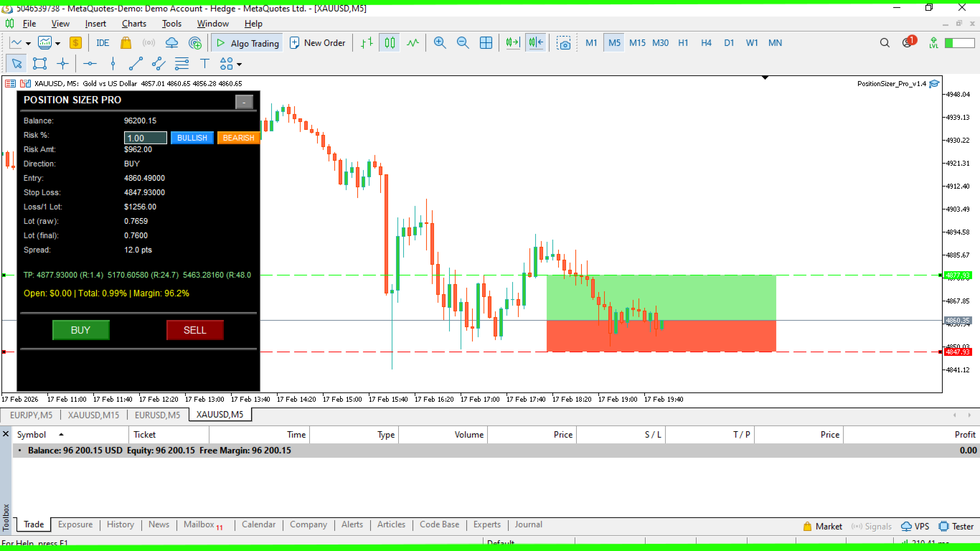980x551 pixels.
Task: Minimize the Position Sizer Pro panel
Action: (x=244, y=102)
